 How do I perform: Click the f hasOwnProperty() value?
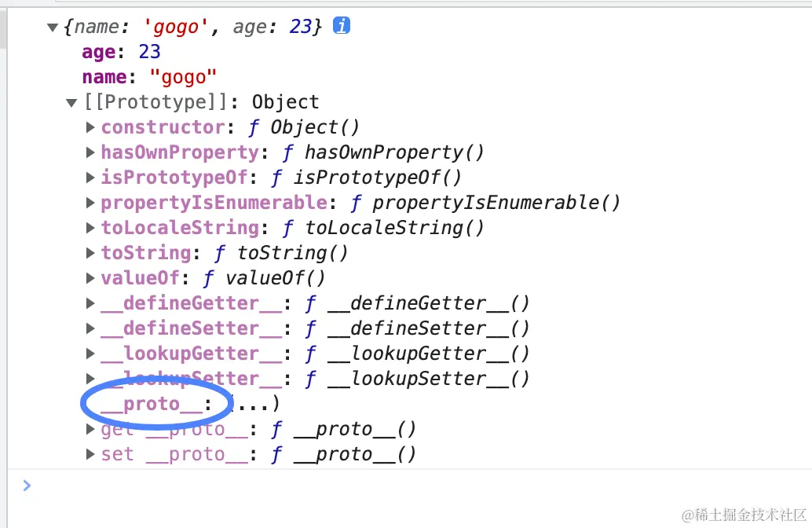tap(383, 152)
